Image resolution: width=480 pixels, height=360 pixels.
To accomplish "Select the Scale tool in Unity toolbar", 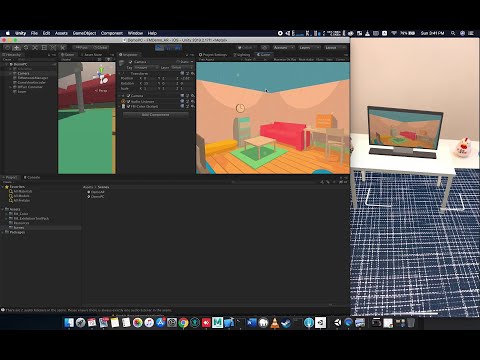I will 35,48.
